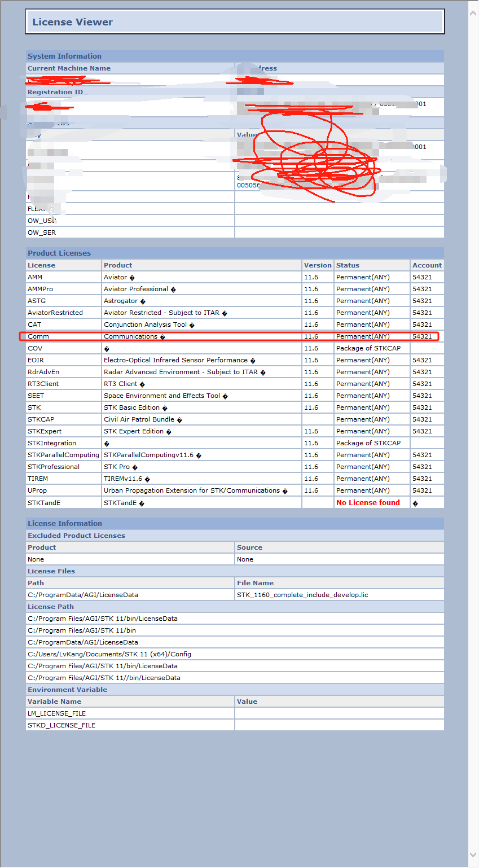Click the C:/ProgramData/AGI/LicenseData path under License Files

coord(83,595)
